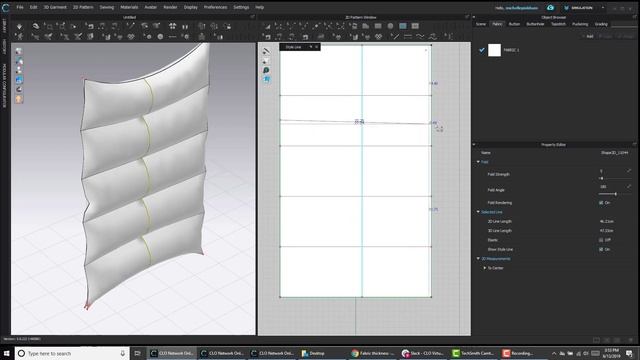Collapse the Property Editor panel arrow
640x360 pixels.
473,144
